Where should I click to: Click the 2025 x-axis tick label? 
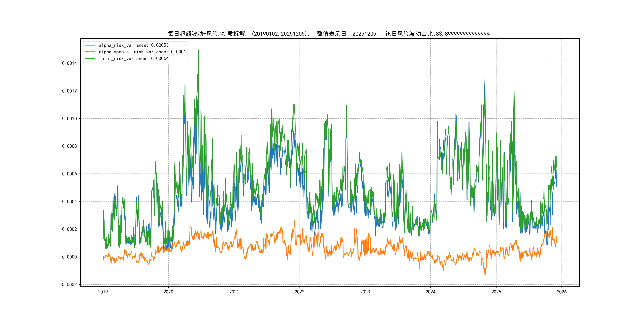pyautogui.click(x=496, y=292)
